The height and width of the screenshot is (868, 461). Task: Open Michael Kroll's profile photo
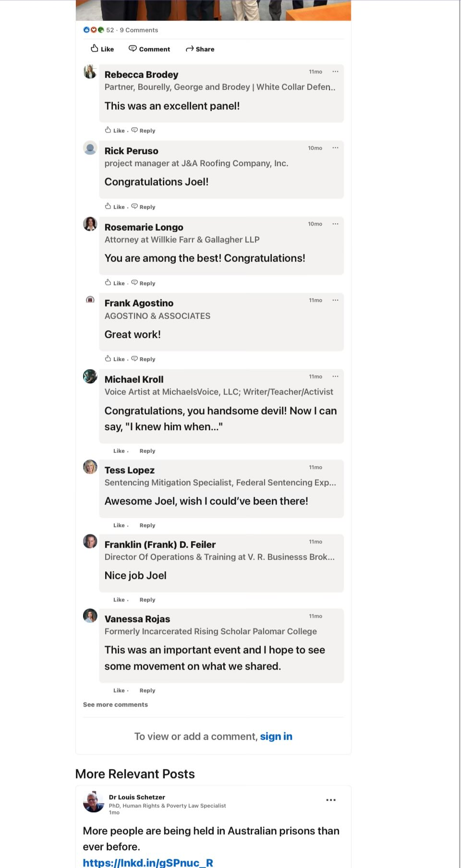tap(90, 376)
